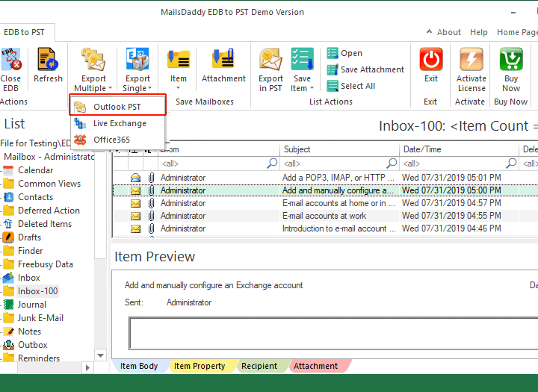
Task: Select Office365 in the export menu
Action: pyautogui.click(x=111, y=140)
